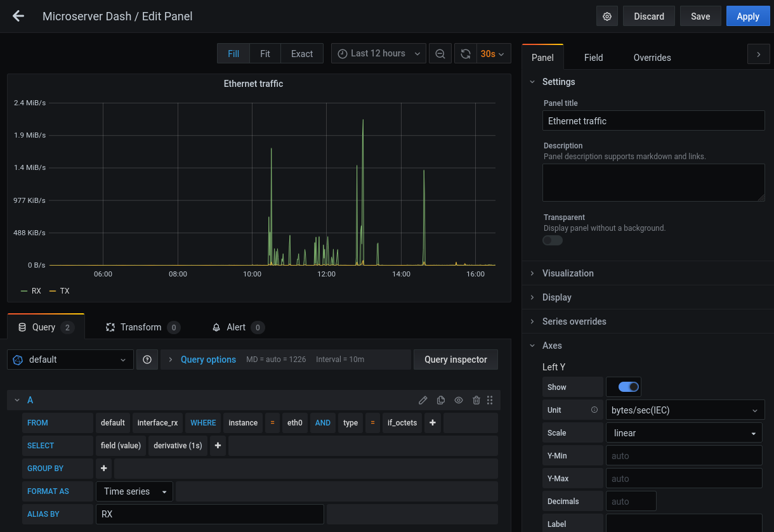The height and width of the screenshot is (532, 774).
Task: Open datasource help with question mark icon
Action: tap(147, 360)
